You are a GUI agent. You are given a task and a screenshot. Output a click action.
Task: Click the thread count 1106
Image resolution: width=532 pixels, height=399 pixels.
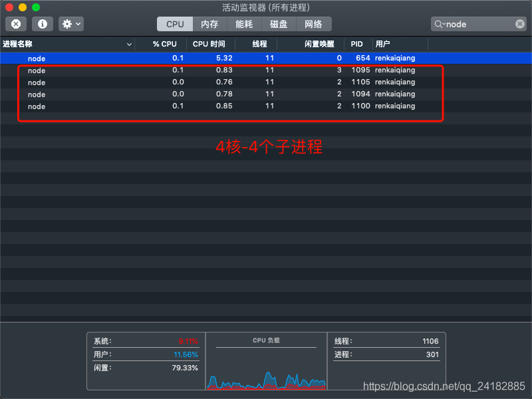(x=430, y=341)
